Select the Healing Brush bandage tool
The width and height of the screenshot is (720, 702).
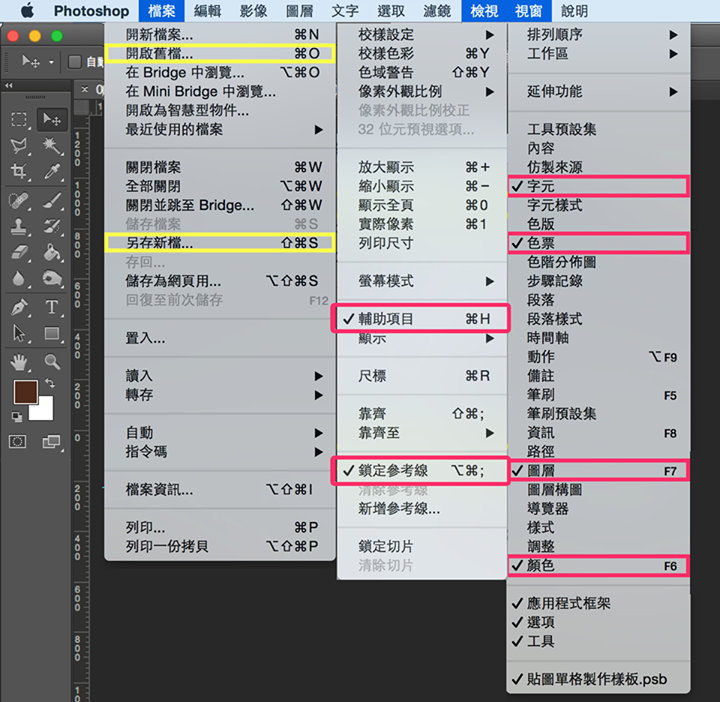point(19,200)
